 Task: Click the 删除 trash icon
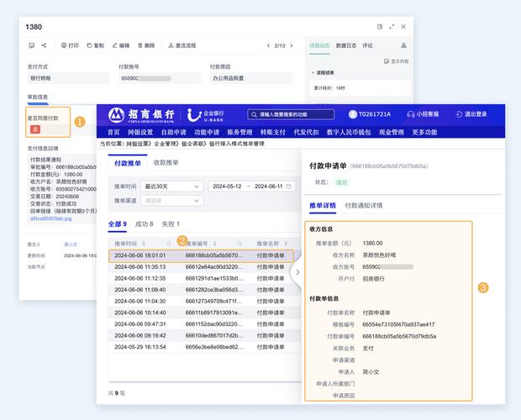coord(139,45)
